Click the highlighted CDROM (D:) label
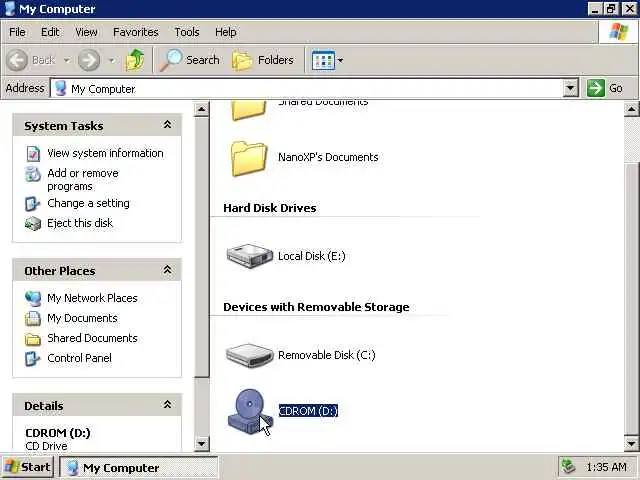The height and width of the screenshot is (480, 640). 308,411
